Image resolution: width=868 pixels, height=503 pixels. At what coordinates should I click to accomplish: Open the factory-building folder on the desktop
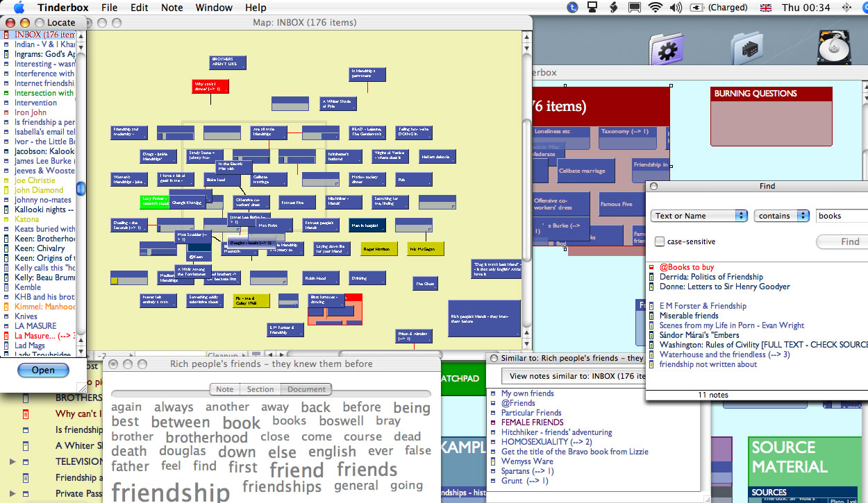point(746,47)
